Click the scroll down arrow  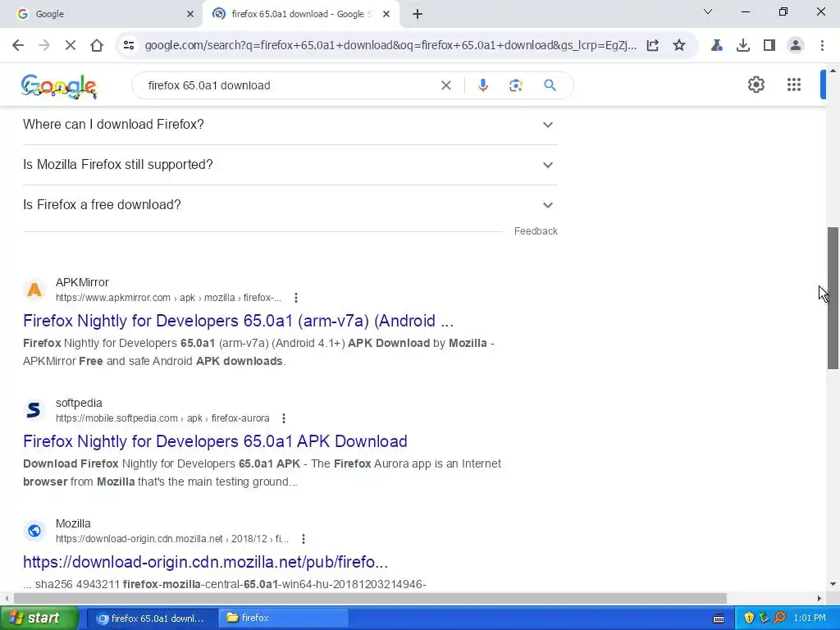[833, 584]
